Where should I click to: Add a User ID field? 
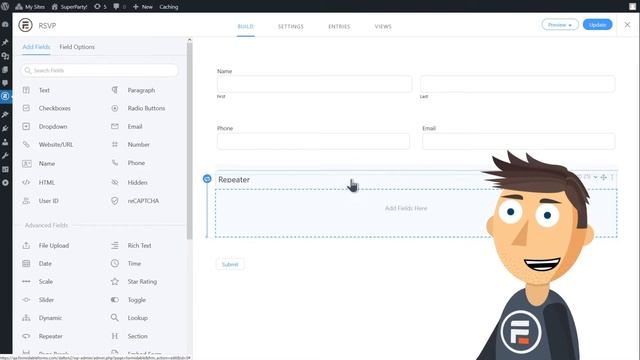tap(48, 201)
